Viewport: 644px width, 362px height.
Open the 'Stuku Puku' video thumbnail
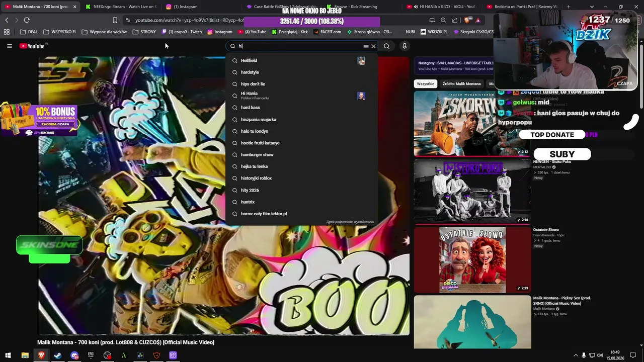pos(472,192)
